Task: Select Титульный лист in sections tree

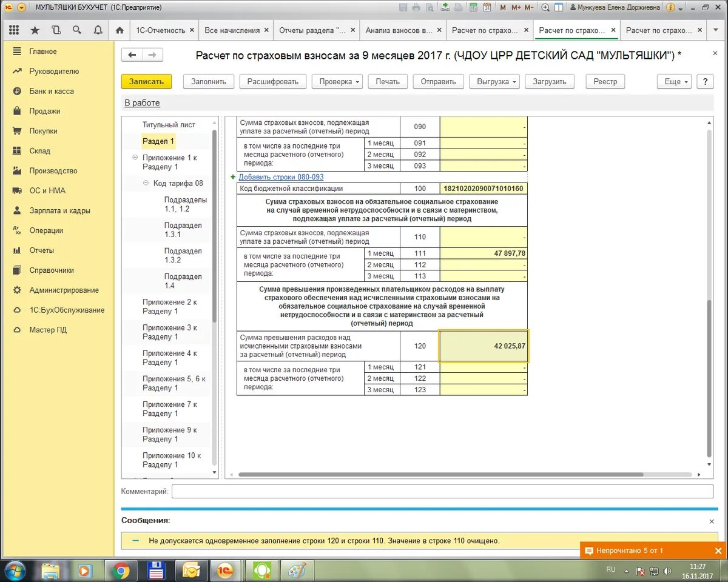Action: (169, 124)
